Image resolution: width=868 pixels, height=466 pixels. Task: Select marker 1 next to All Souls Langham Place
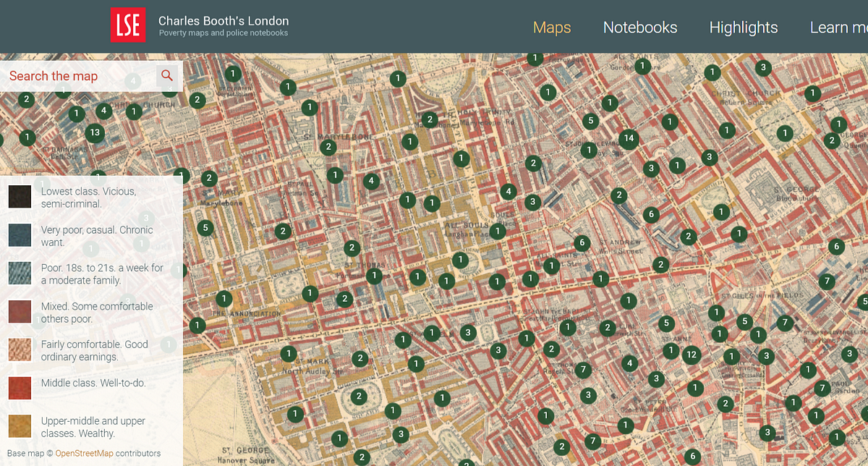(x=497, y=232)
